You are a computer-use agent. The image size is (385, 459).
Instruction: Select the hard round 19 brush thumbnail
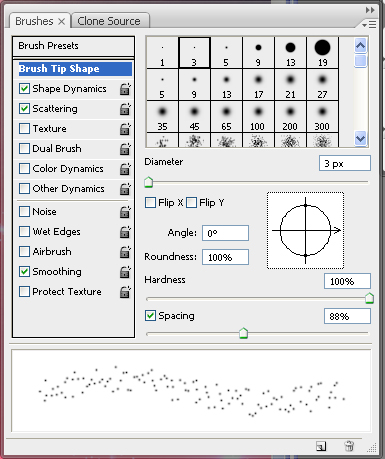coord(322,53)
